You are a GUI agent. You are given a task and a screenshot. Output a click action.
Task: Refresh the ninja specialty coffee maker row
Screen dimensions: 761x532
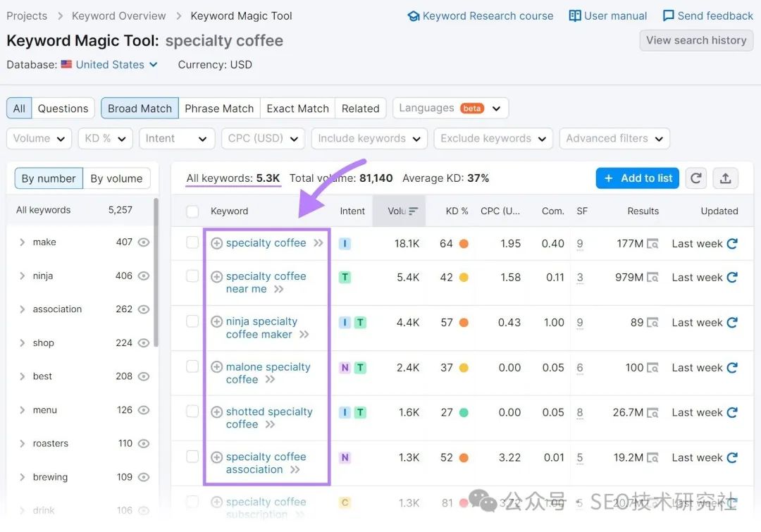(x=732, y=323)
